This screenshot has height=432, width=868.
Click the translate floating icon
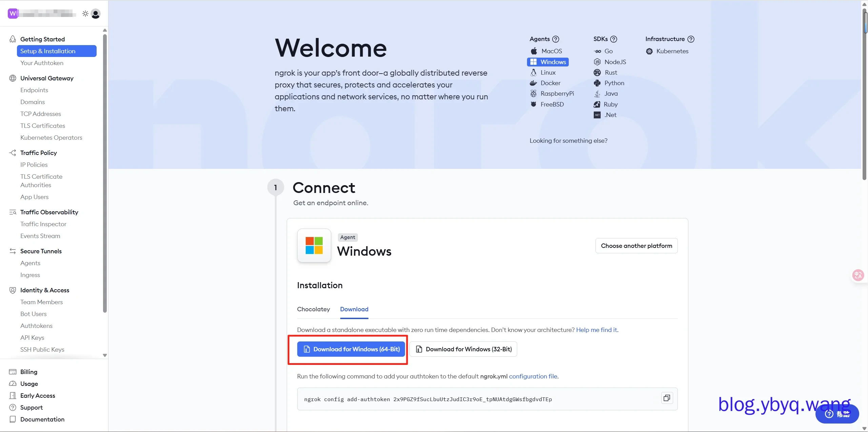(x=858, y=275)
